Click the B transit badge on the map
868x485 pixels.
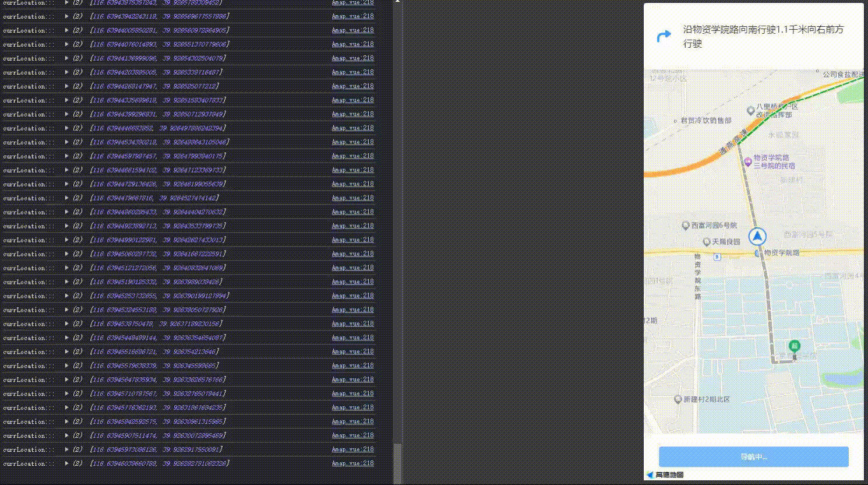(x=717, y=256)
